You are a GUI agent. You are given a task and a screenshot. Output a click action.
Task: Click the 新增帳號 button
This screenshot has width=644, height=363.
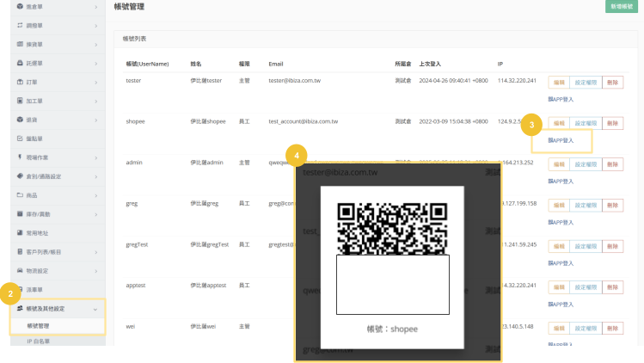click(622, 6)
